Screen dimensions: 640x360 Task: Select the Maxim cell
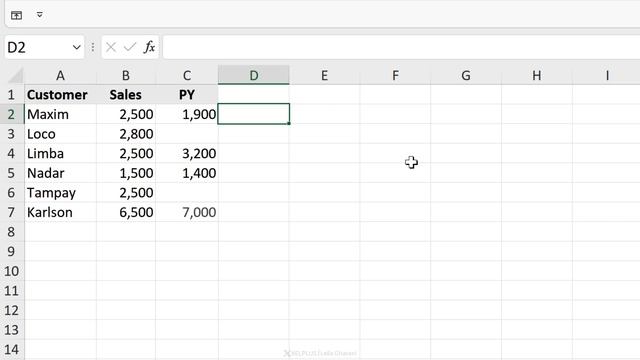(60, 114)
